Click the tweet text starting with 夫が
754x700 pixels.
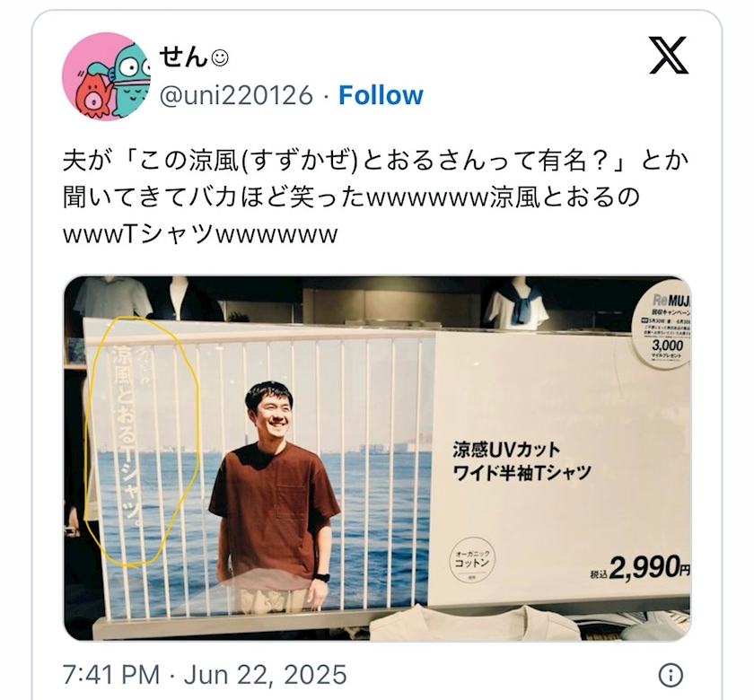[x=375, y=197]
